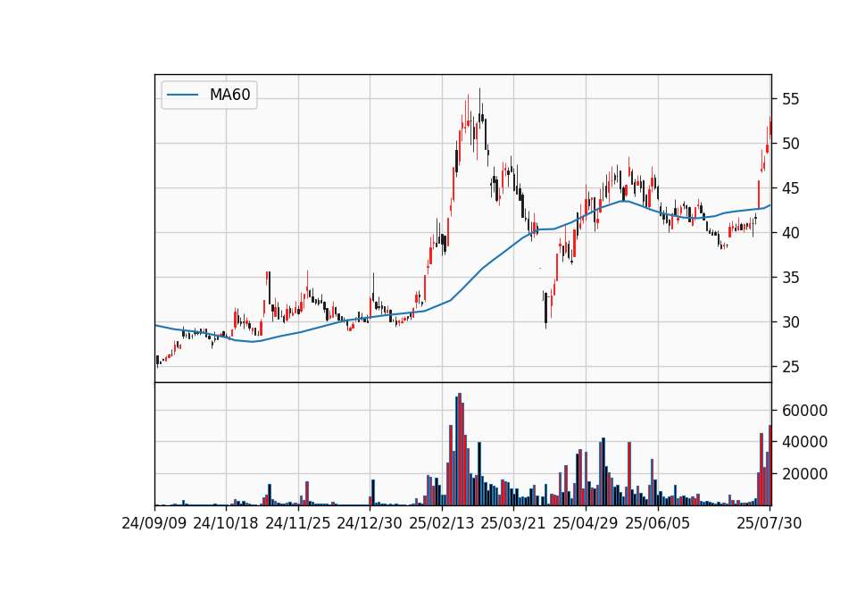Click the 25/06/05 date label
Viewport: 857px width, 616px height.
[658, 523]
